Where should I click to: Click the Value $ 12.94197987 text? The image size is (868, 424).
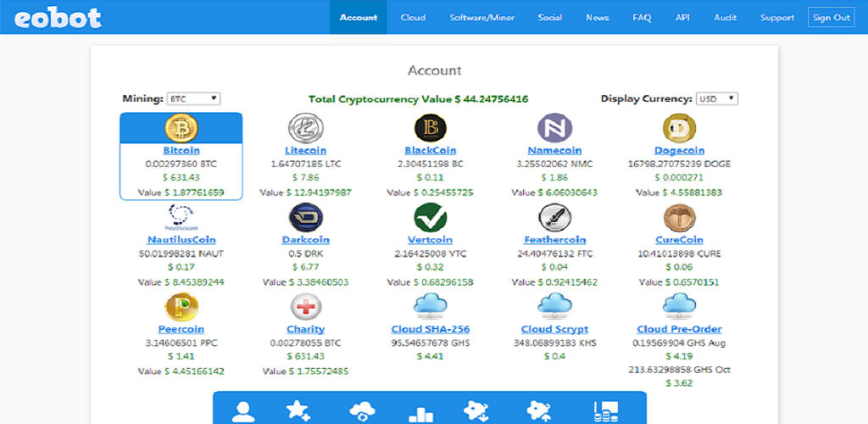(305, 192)
